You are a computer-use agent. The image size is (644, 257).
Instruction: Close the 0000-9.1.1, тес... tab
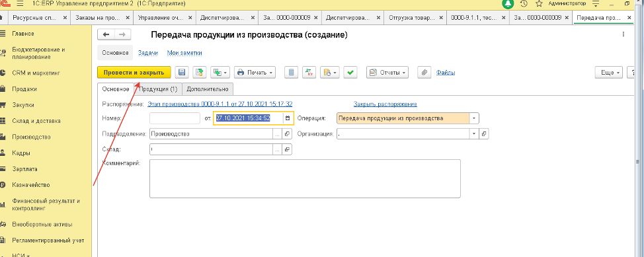(x=503, y=18)
